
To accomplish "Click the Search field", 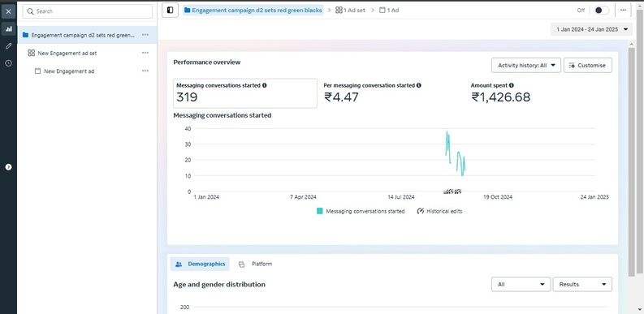I will [88, 11].
